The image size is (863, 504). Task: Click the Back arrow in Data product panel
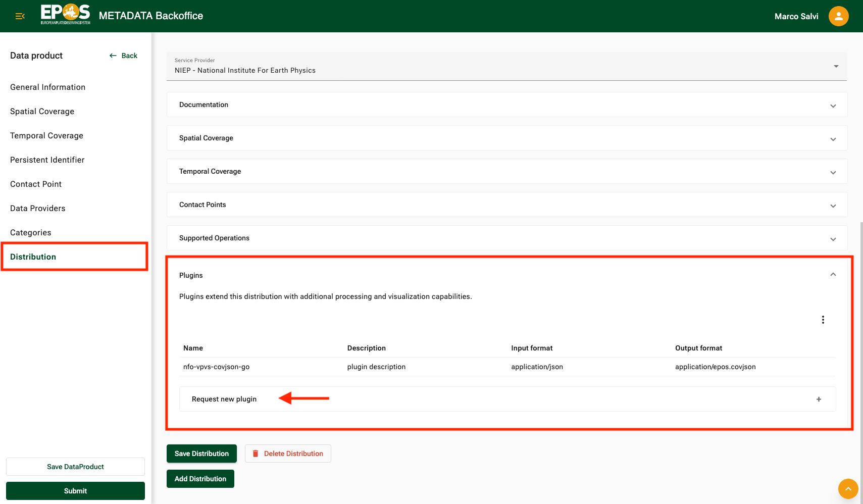(x=113, y=56)
